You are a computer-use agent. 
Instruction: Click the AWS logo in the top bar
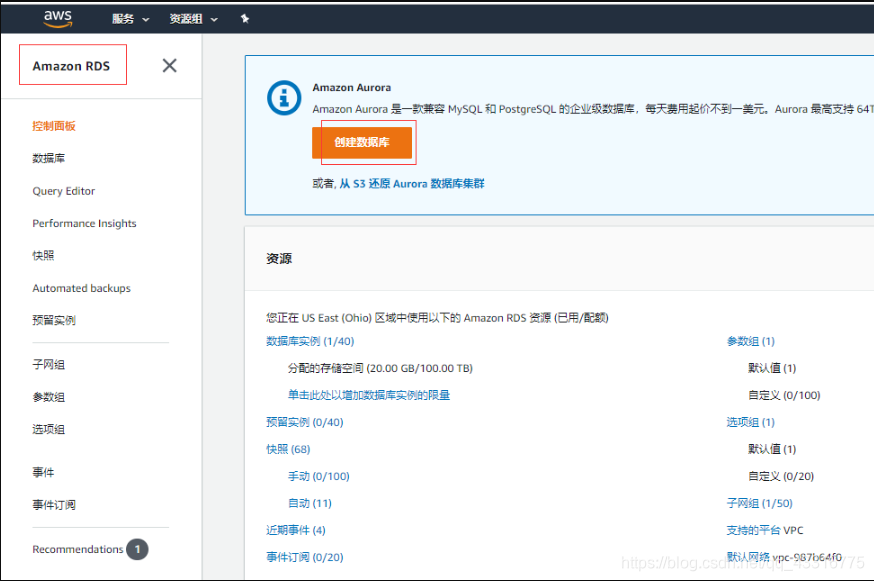tap(57, 18)
